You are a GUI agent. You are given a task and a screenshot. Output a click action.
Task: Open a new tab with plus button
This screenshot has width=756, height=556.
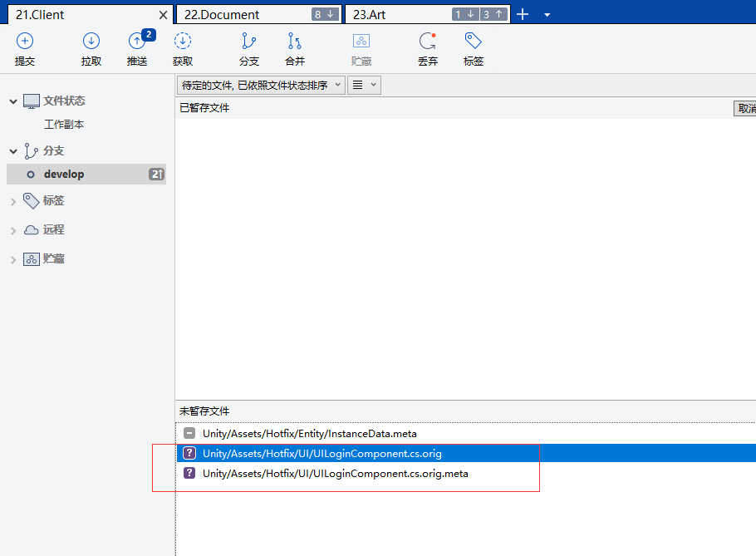click(x=523, y=14)
